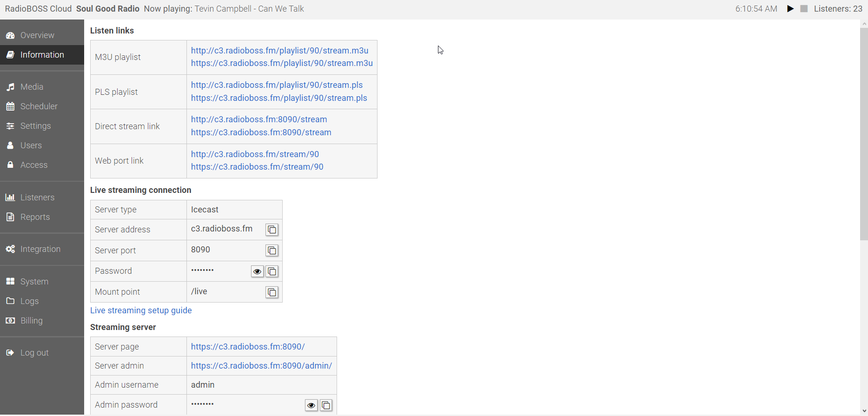The width and height of the screenshot is (868, 416).
Task: Open the Server page link
Action: tap(248, 347)
